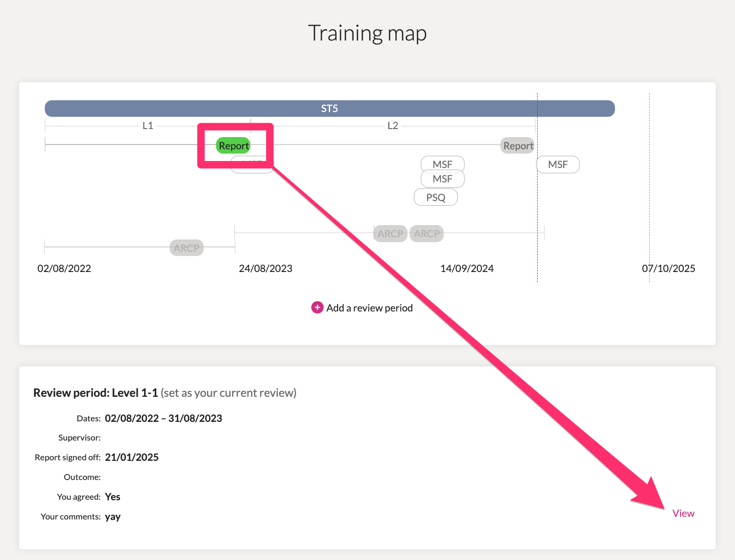This screenshot has height=560, width=735.
Task: Click the Add a review period link
Action: (x=369, y=308)
